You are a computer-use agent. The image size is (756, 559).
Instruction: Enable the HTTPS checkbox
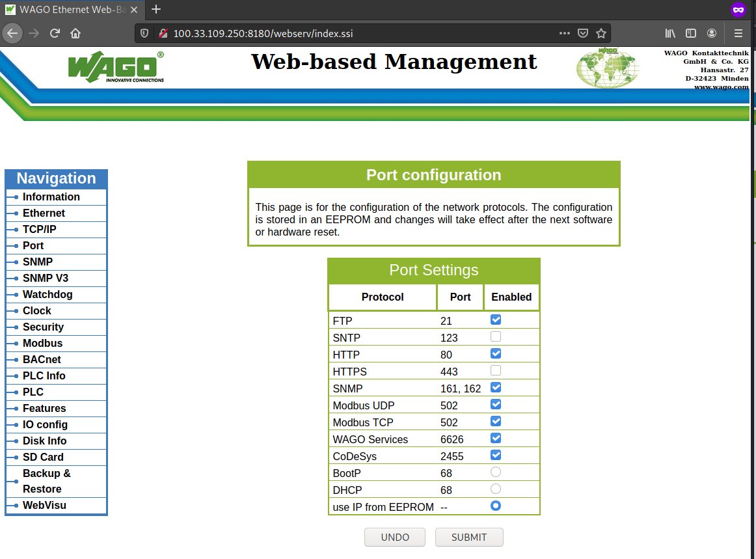[496, 370]
